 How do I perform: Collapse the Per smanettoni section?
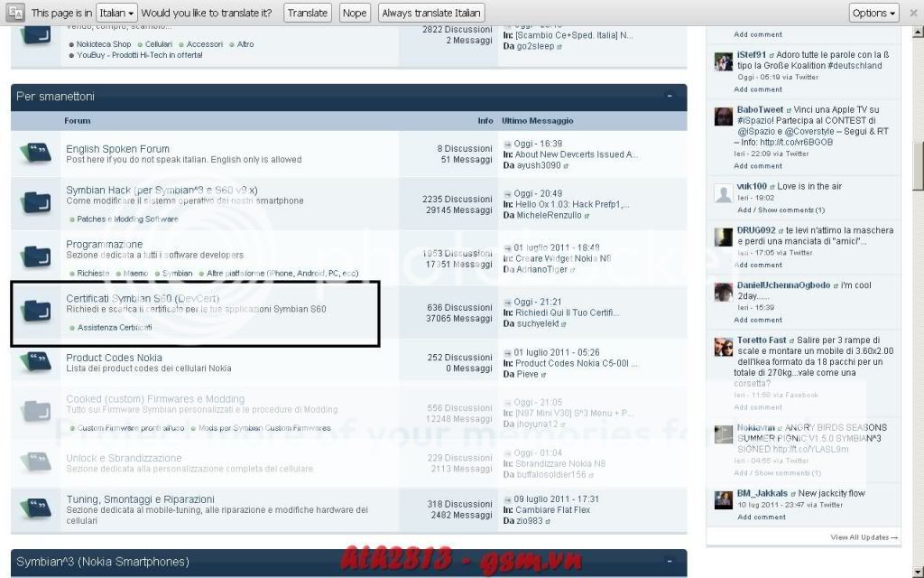(670, 96)
